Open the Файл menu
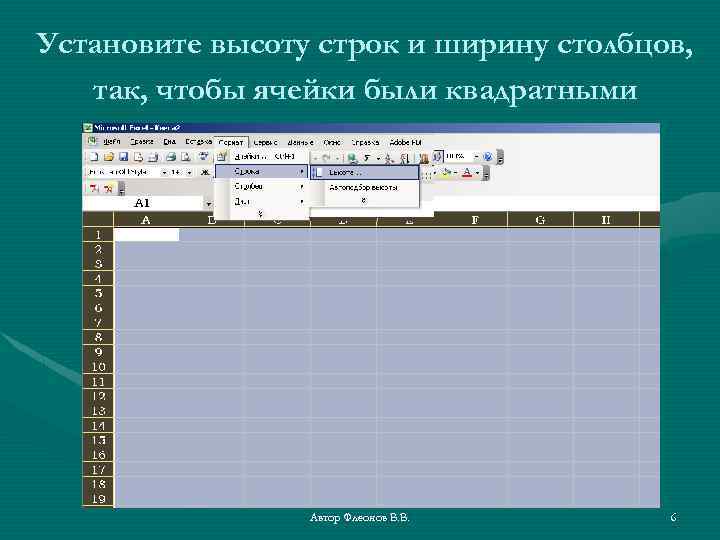The height and width of the screenshot is (540, 720). pos(112,142)
